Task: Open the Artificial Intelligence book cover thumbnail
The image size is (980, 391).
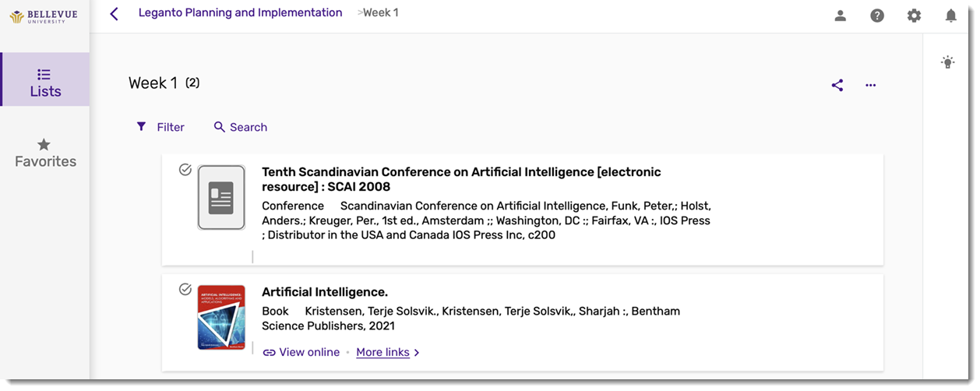Action: click(221, 317)
